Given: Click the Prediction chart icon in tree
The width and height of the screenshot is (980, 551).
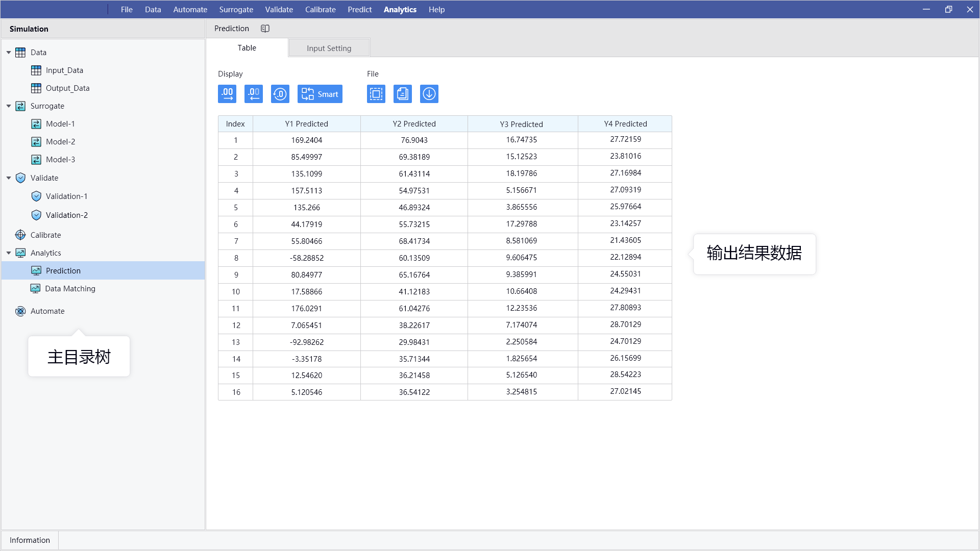Looking at the screenshot, I should click(x=36, y=271).
